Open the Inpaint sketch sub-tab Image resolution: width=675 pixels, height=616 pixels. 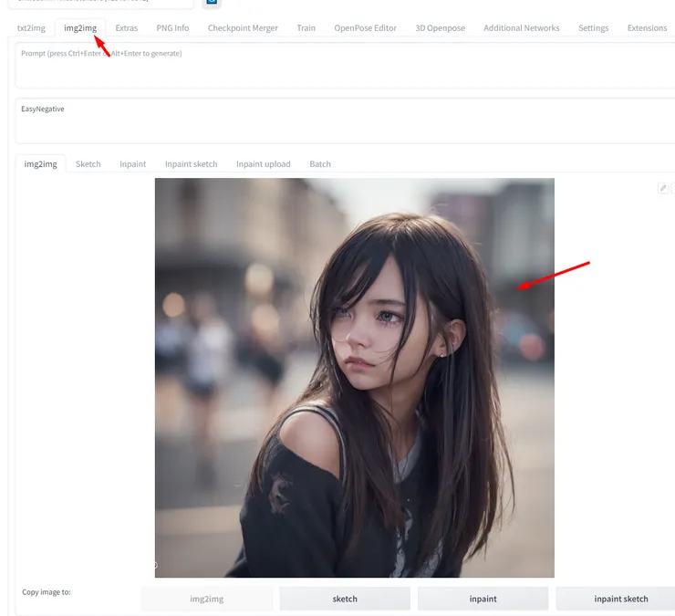[x=192, y=164]
